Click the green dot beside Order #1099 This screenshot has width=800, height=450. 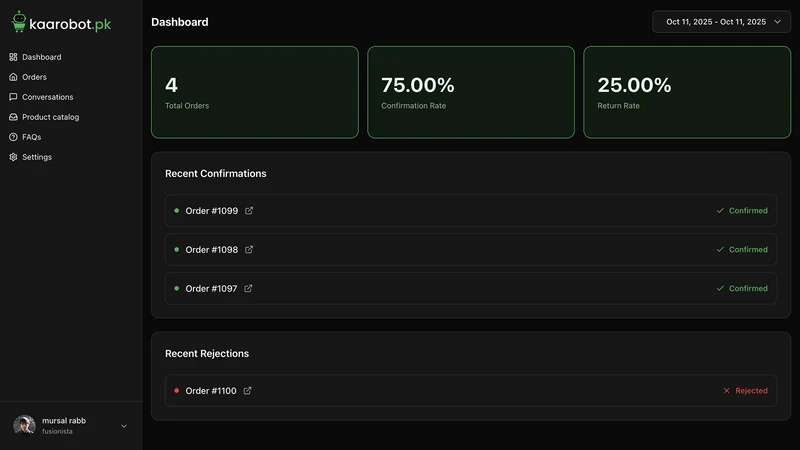click(177, 211)
